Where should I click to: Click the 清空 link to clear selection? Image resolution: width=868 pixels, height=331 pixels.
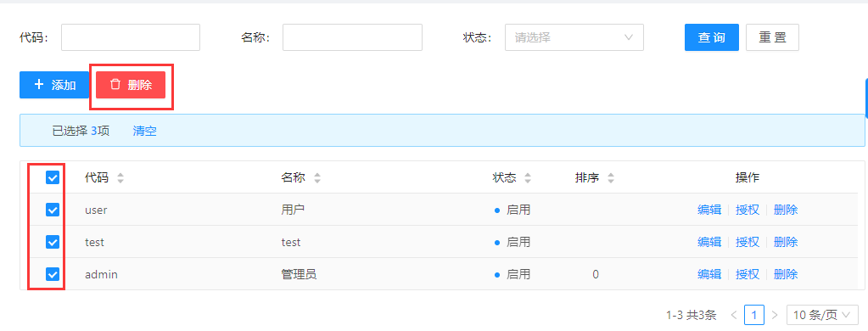(144, 132)
